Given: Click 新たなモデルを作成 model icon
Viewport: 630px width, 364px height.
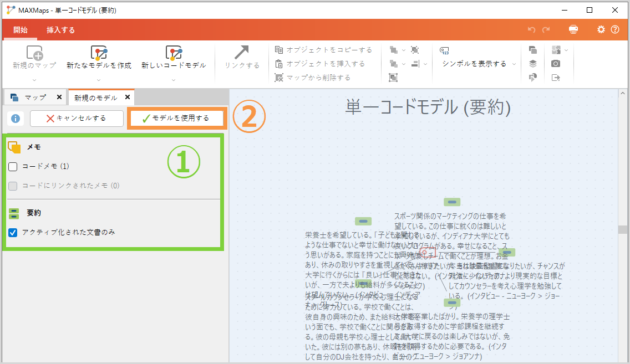Looking at the screenshot, I should pyautogui.click(x=99, y=53).
